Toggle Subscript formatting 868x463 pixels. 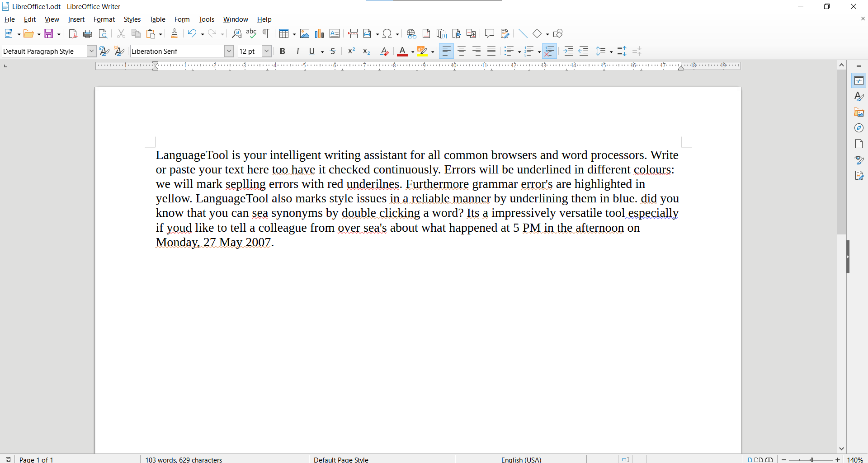pyautogui.click(x=366, y=51)
